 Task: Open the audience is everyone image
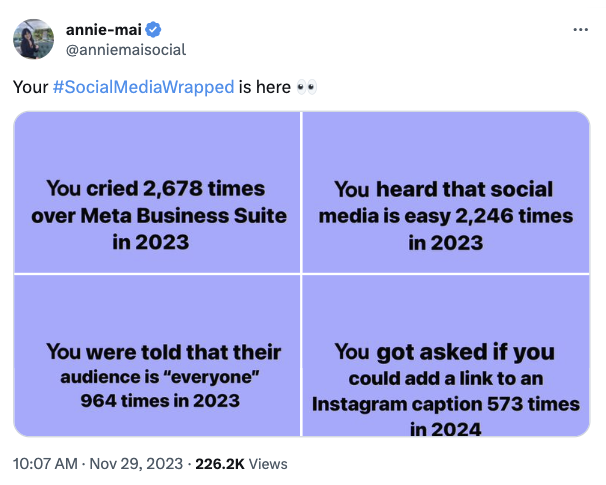pyautogui.click(x=157, y=356)
